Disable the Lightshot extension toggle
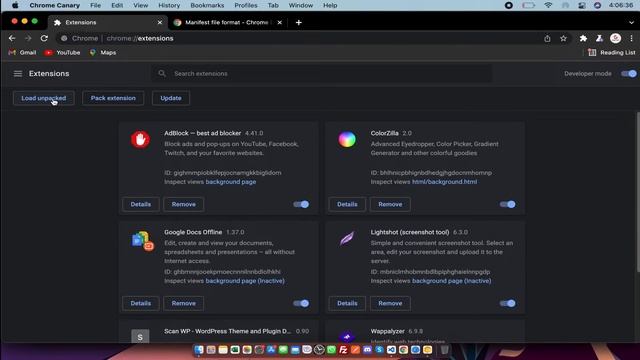Image resolution: width=640 pixels, height=360 pixels. (x=508, y=303)
